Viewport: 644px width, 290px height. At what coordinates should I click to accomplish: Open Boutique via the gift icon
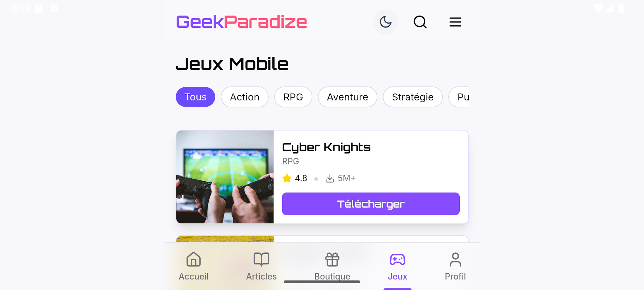pyautogui.click(x=332, y=260)
